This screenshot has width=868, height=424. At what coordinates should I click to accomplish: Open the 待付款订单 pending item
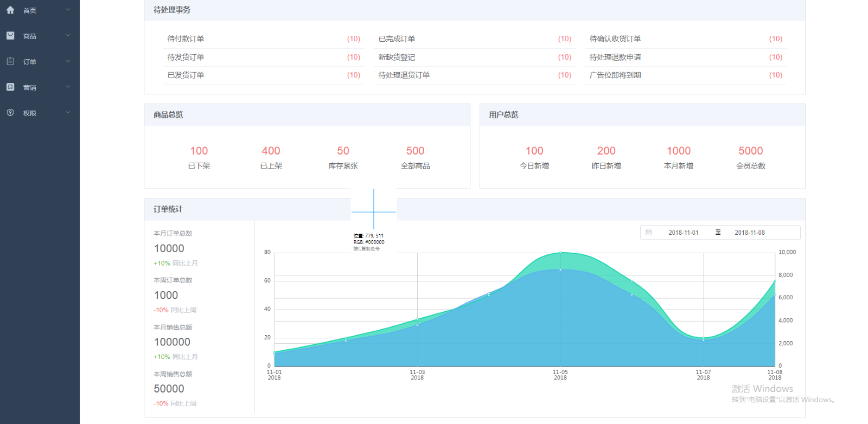click(186, 39)
